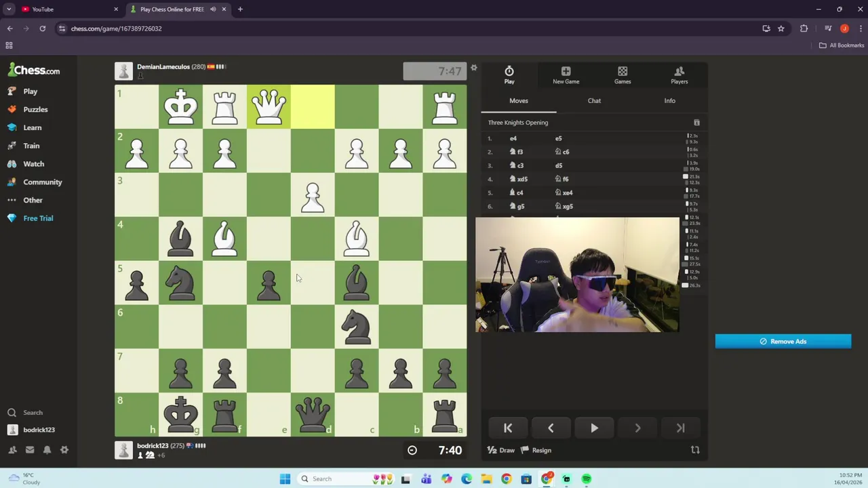Start a New Game from the panel
This screenshot has width=868, height=488.
[x=566, y=75]
